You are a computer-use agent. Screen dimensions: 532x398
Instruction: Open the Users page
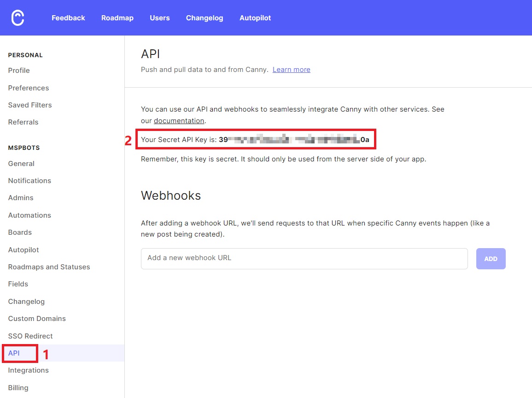coord(159,18)
